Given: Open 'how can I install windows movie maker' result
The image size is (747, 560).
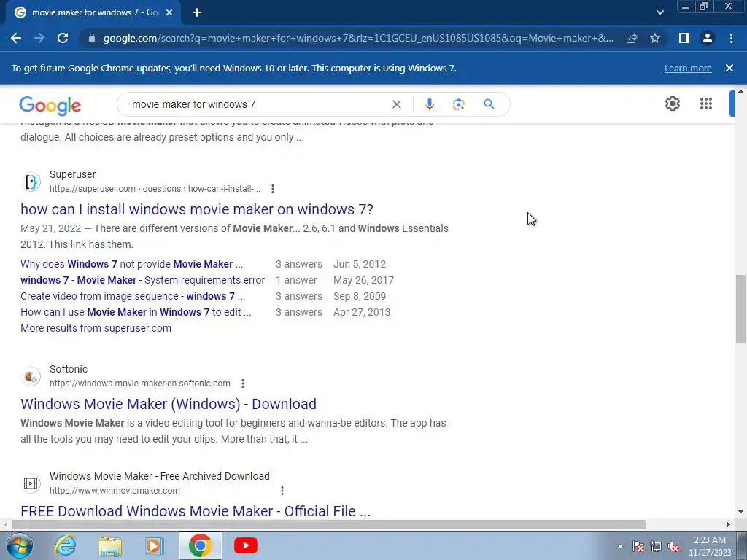Looking at the screenshot, I should coord(197,209).
